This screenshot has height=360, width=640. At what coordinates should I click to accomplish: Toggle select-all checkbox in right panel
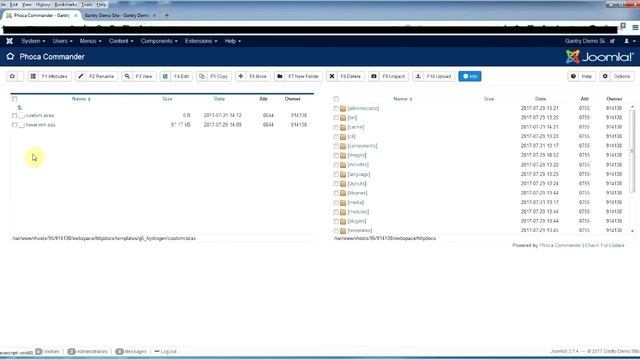pos(336,99)
